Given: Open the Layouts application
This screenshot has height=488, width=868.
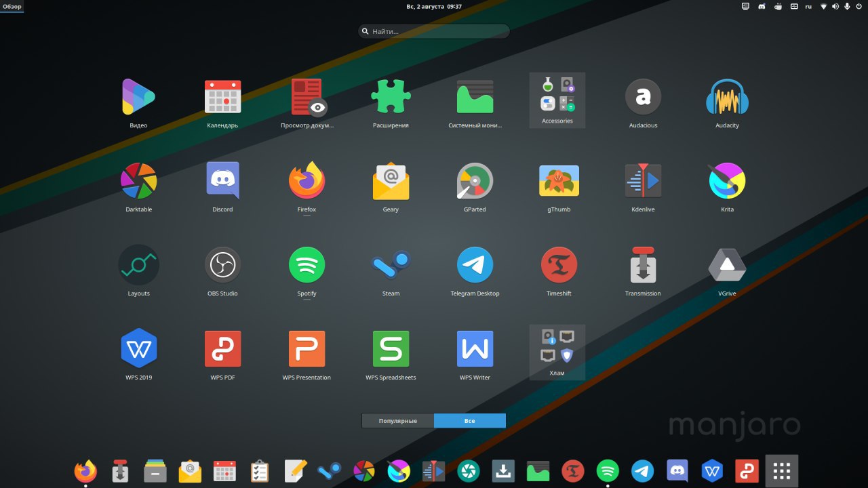Looking at the screenshot, I should tap(138, 265).
